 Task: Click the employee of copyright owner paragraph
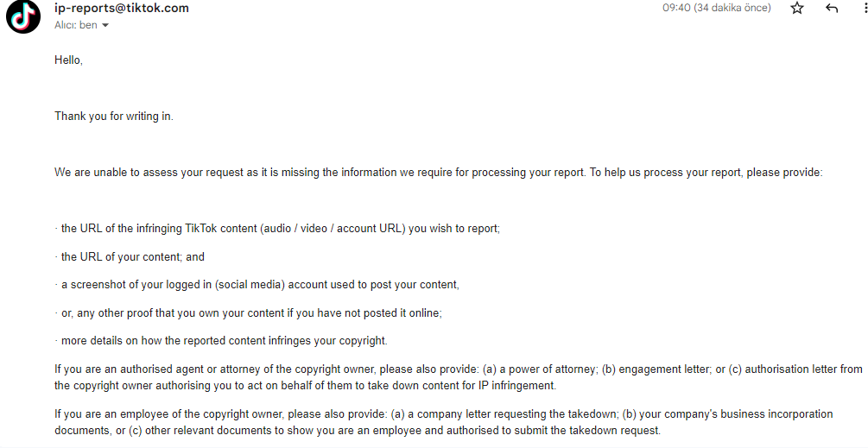[x=443, y=422]
